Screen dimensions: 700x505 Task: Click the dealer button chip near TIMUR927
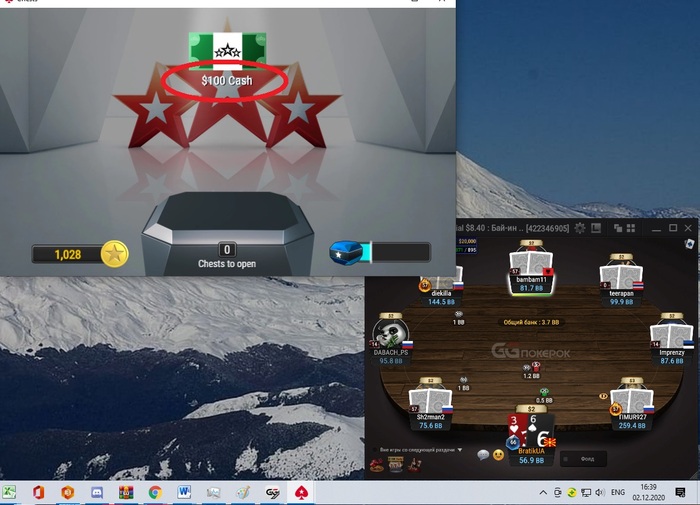click(603, 396)
